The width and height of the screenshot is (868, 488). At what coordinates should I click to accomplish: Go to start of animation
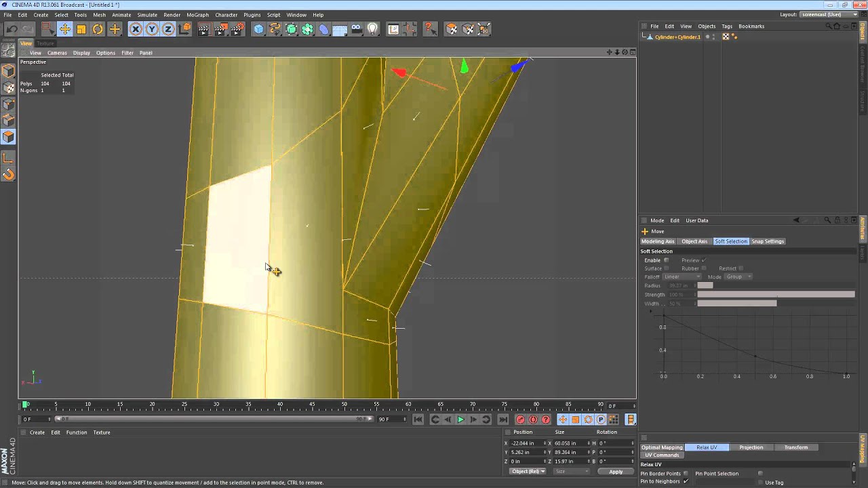(418, 420)
